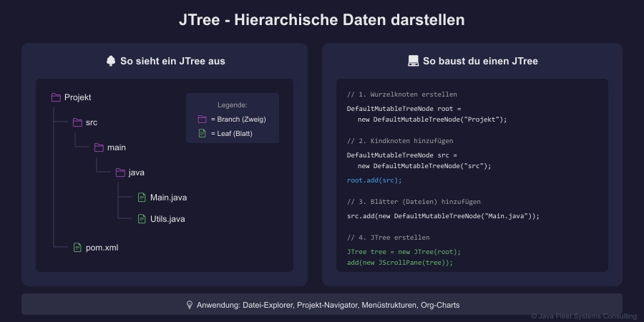644x322 pixels.
Task: Click the src folder icon
Action: (77, 122)
